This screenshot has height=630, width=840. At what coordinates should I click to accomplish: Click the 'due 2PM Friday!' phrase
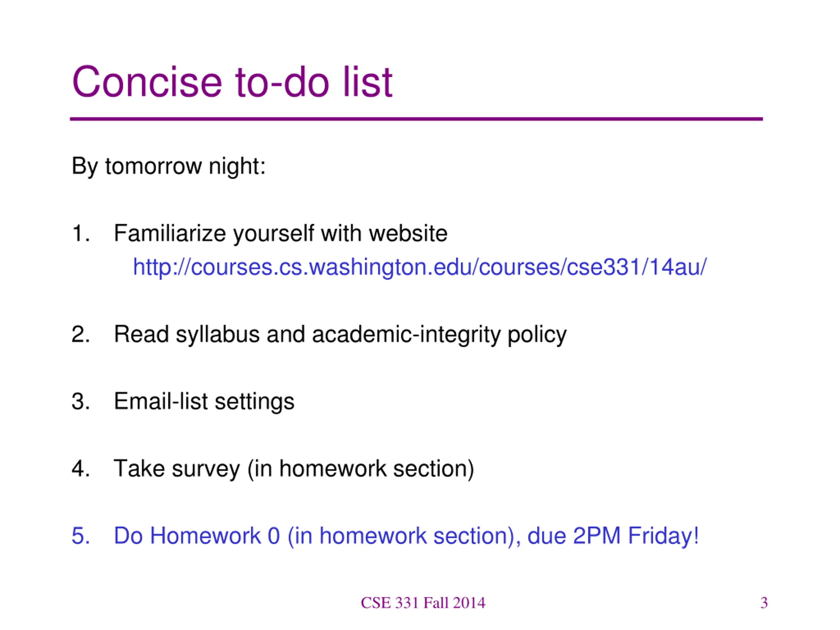613,536
